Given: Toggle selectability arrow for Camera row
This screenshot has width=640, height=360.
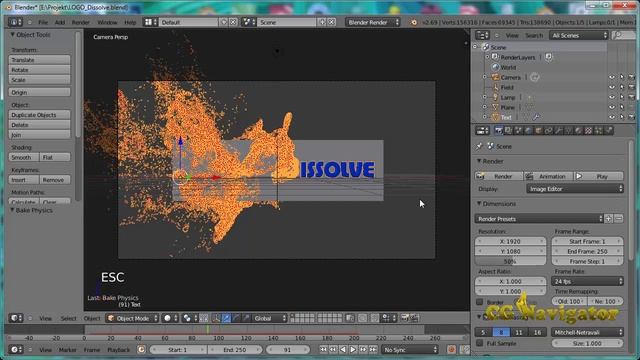Looking at the screenshot, I should 622,77.
